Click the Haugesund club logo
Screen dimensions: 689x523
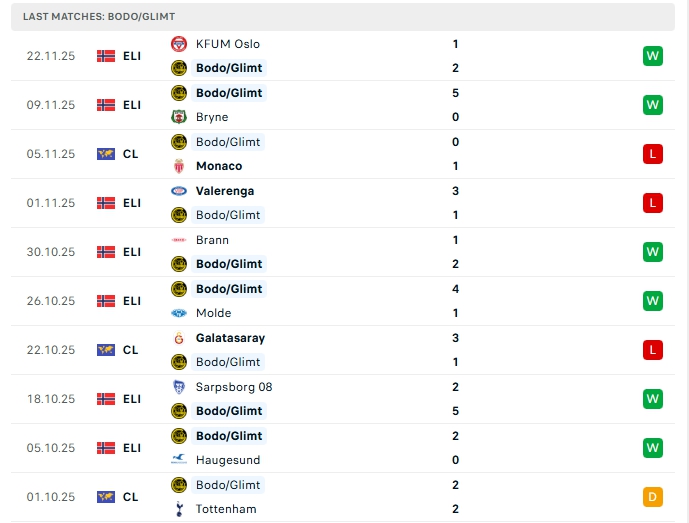pos(179,460)
